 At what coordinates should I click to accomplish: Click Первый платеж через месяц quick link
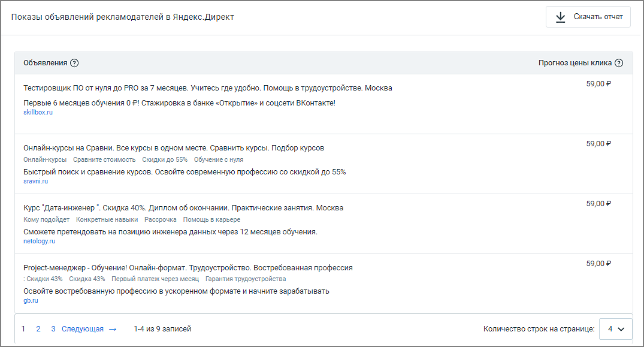tap(155, 279)
